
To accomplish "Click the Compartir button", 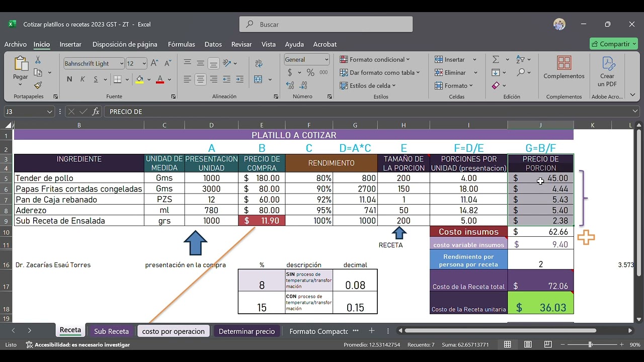I will point(613,44).
